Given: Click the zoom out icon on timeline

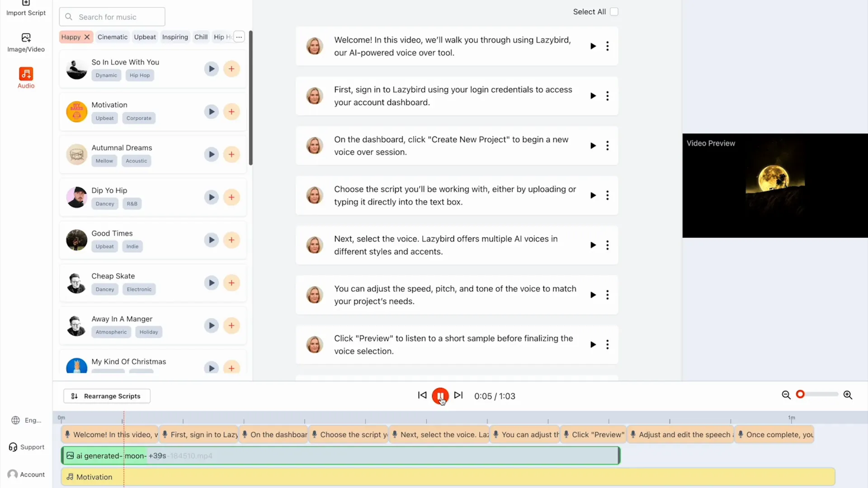Looking at the screenshot, I should [786, 395].
